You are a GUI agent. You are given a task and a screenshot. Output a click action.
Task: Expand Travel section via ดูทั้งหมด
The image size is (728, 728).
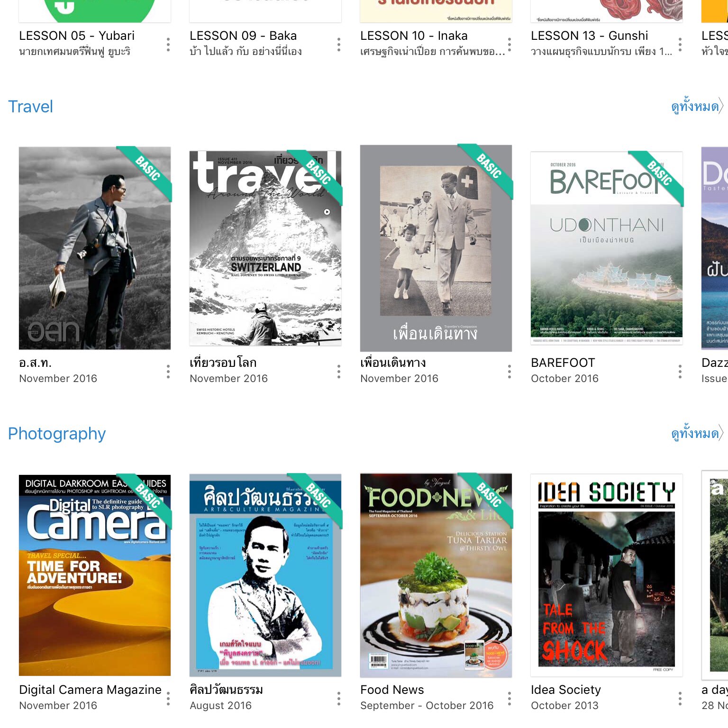[697, 106]
